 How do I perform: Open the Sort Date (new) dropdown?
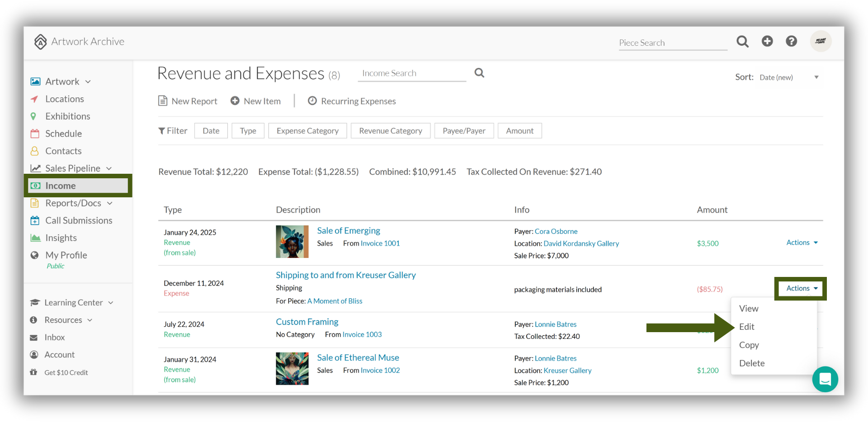[789, 77]
